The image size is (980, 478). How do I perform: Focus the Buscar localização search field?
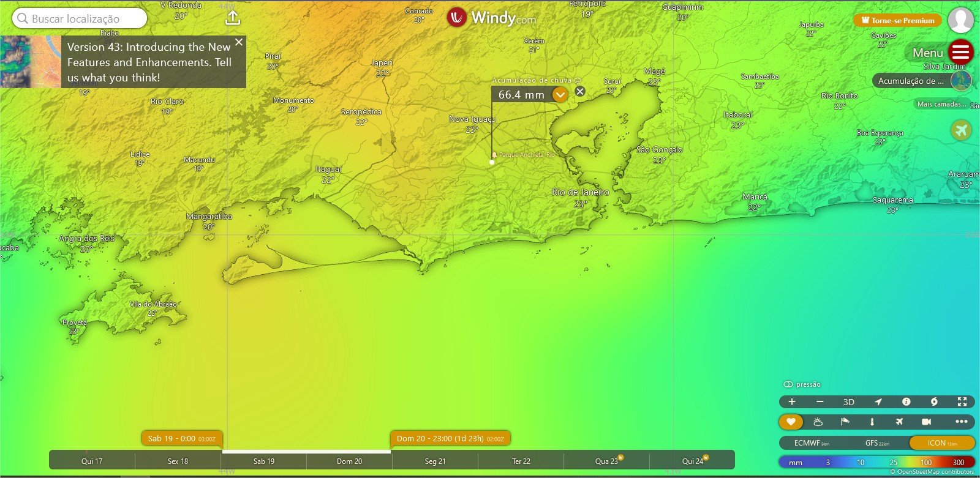click(80, 18)
